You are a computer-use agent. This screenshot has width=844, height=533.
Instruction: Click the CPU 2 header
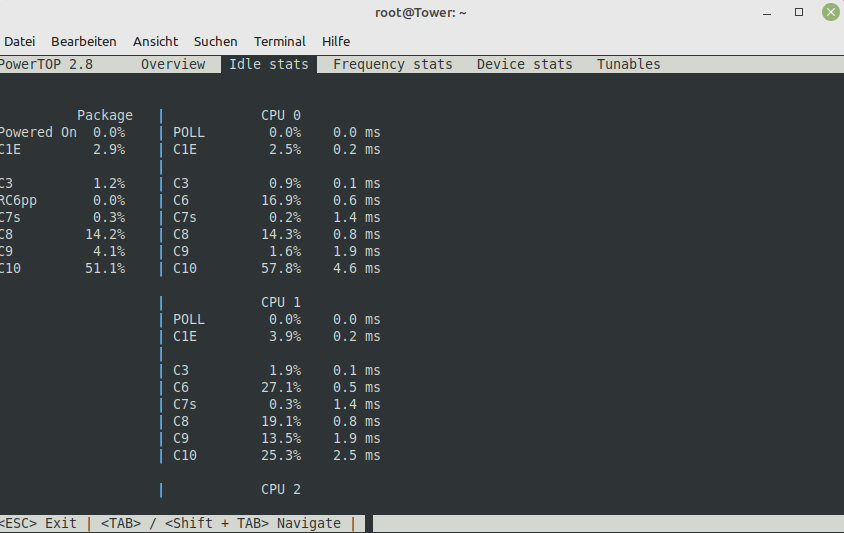click(281, 489)
